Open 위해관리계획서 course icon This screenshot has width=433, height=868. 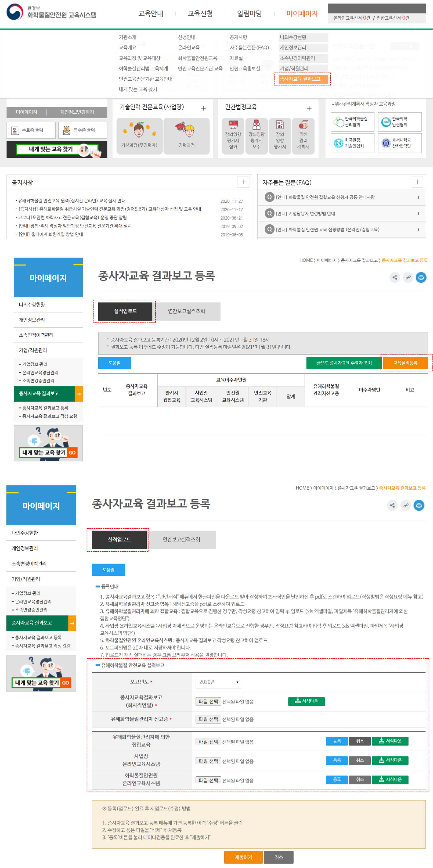tap(303, 136)
